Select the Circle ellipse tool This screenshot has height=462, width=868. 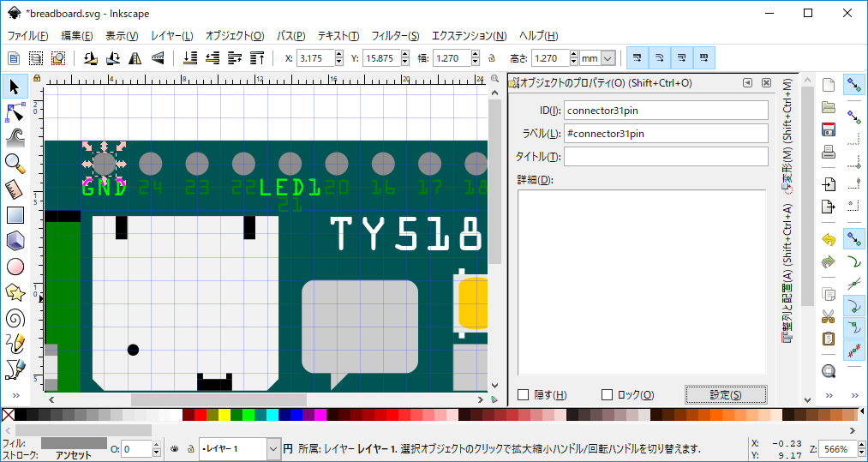(x=15, y=267)
